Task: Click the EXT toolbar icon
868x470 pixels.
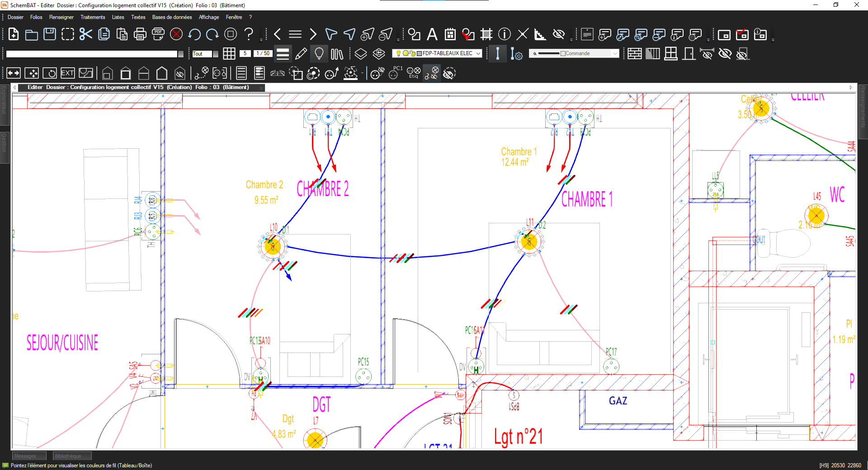Action: [x=67, y=73]
